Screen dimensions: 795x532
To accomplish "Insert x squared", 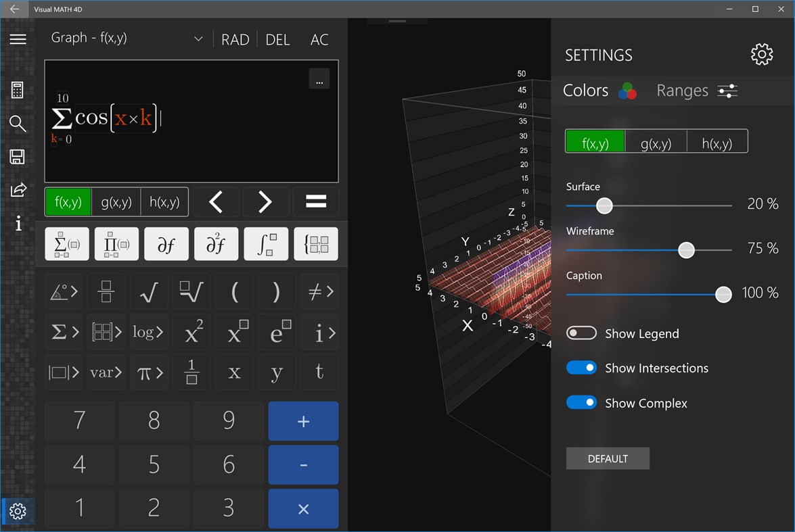I will [191, 333].
